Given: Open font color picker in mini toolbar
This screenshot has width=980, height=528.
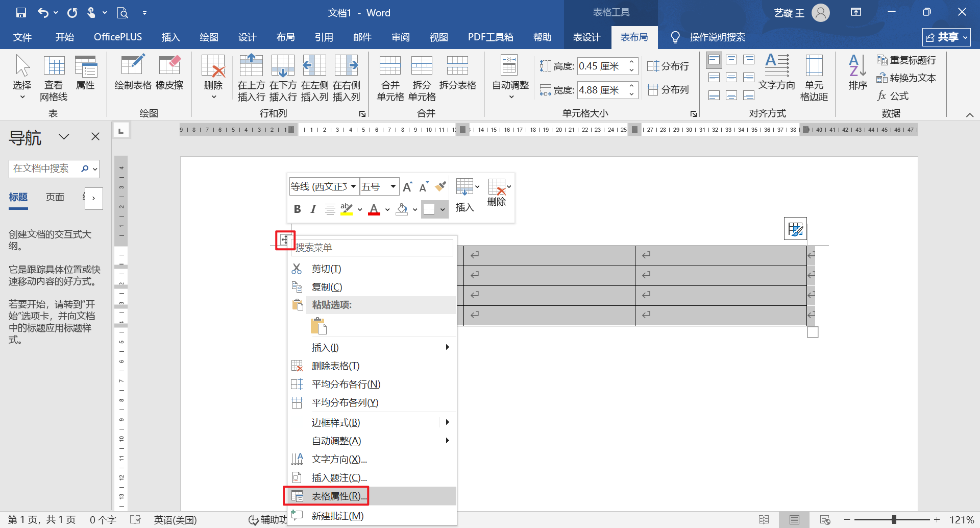Looking at the screenshot, I should pyautogui.click(x=387, y=209).
